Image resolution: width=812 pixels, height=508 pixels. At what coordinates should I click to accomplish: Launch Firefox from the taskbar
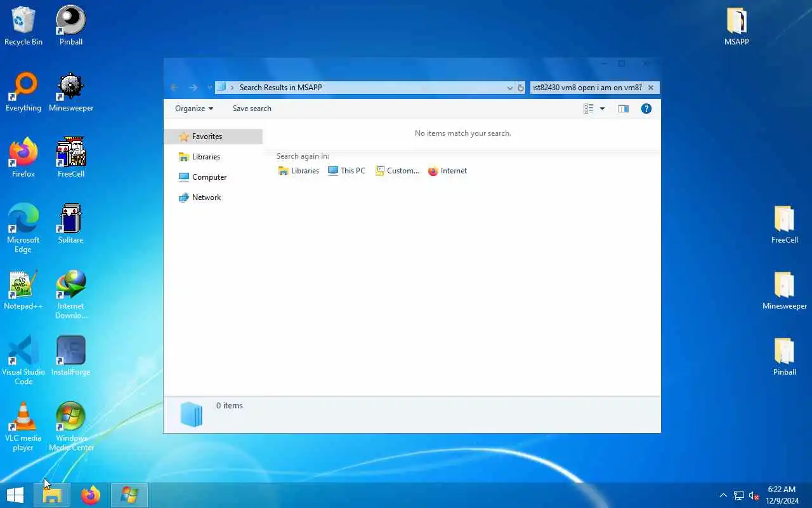tap(91, 495)
